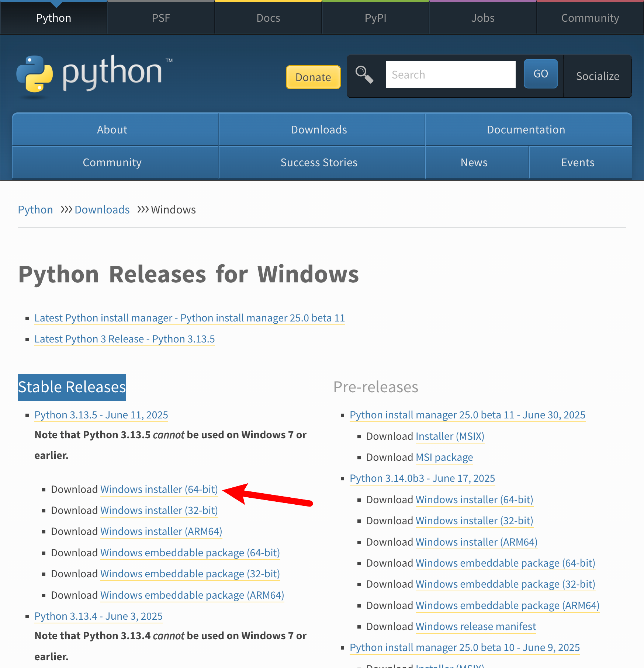Screen dimensions: 644x668
Task: Download stable embeddable package (32-bit) for 3.13.5
Action: (x=190, y=574)
